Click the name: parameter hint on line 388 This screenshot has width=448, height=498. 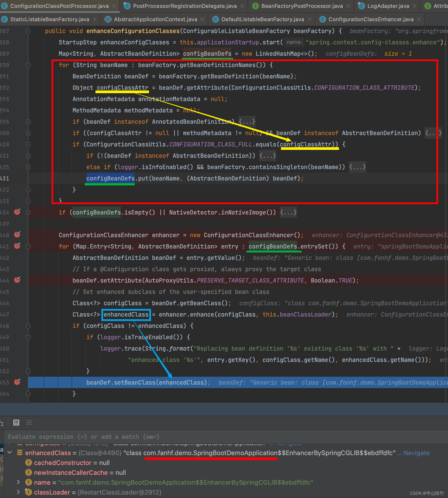tap(294, 42)
